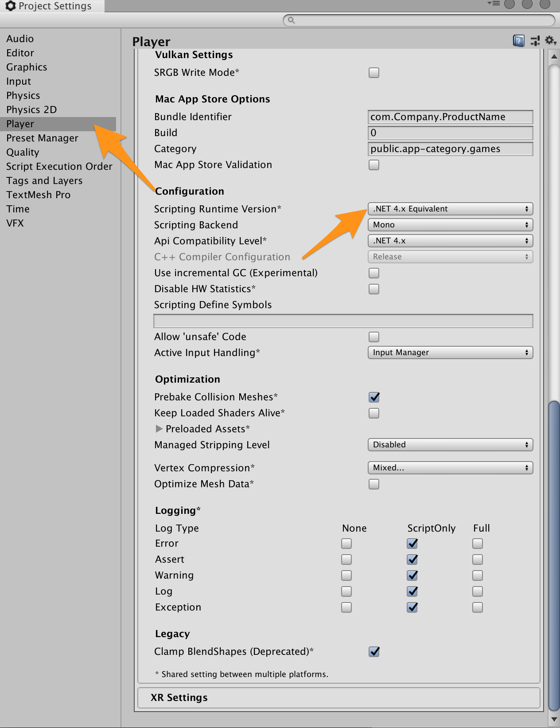
Task: Select Script Execution Order category
Action: [x=59, y=166]
